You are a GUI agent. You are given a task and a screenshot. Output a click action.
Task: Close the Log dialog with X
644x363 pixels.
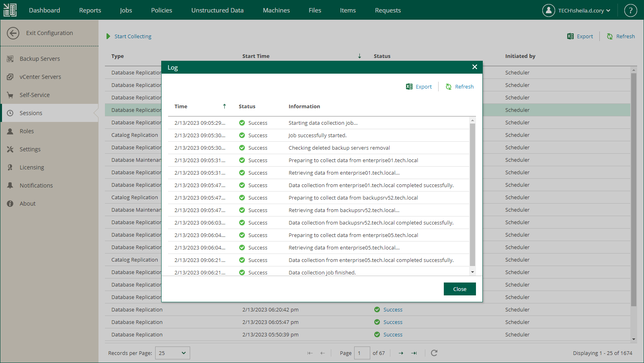[475, 67]
